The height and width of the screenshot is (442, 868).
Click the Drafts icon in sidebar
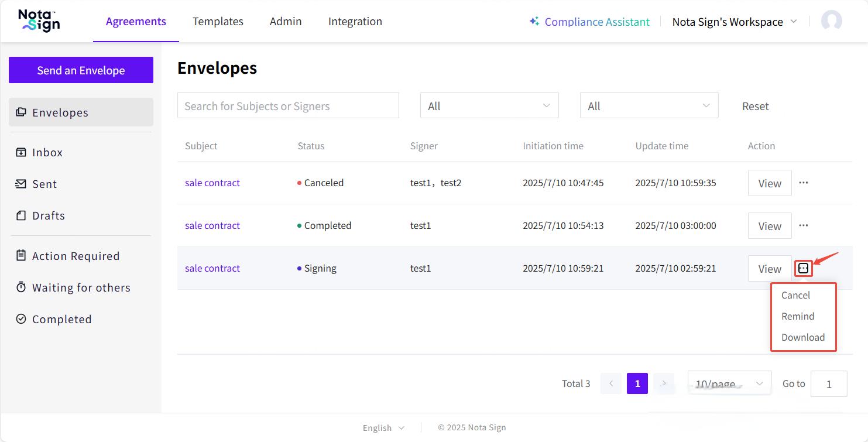tap(21, 215)
